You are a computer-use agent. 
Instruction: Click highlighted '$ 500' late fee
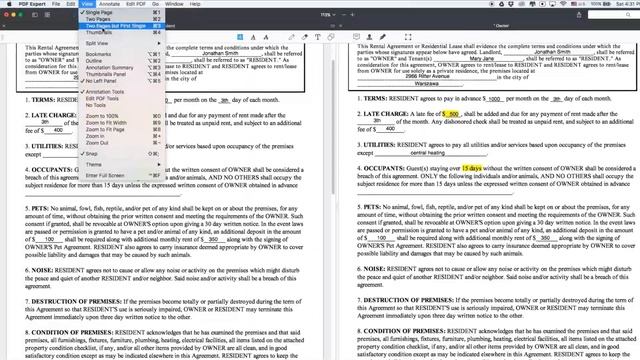(451, 114)
